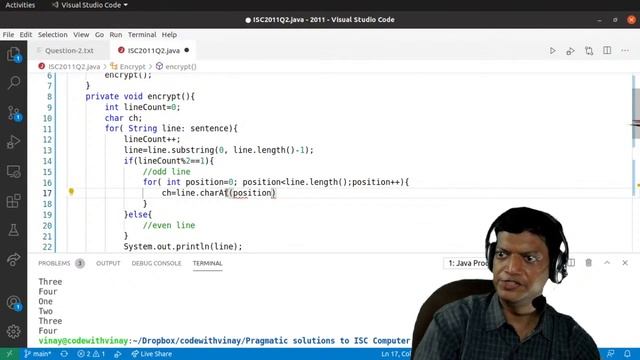The width and height of the screenshot is (640, 360).
Task: Open notifications bell in status bar
Action: tap(627, 354)
